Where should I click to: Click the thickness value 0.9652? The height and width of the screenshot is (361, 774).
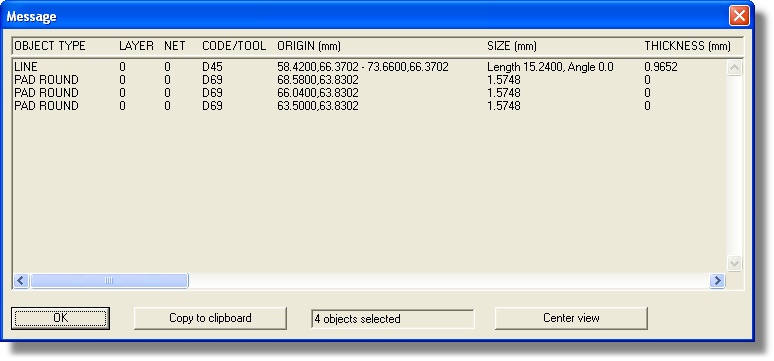coord(661,67)
